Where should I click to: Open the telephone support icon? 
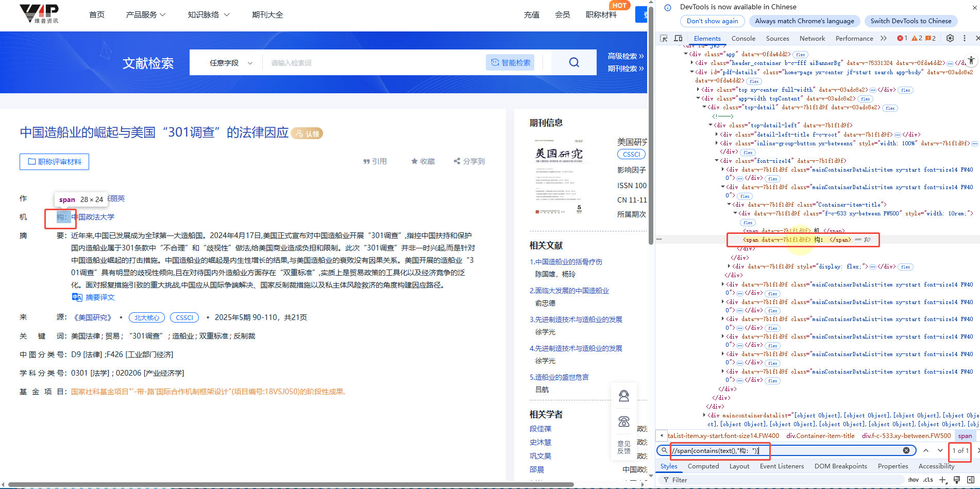click(x=624, y=421)
